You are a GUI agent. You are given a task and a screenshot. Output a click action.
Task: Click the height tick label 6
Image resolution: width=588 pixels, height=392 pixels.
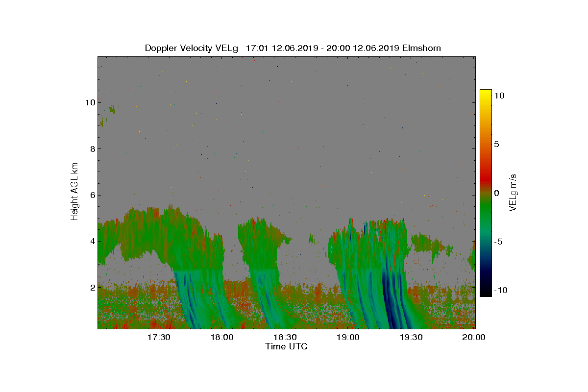coord(92,195)
